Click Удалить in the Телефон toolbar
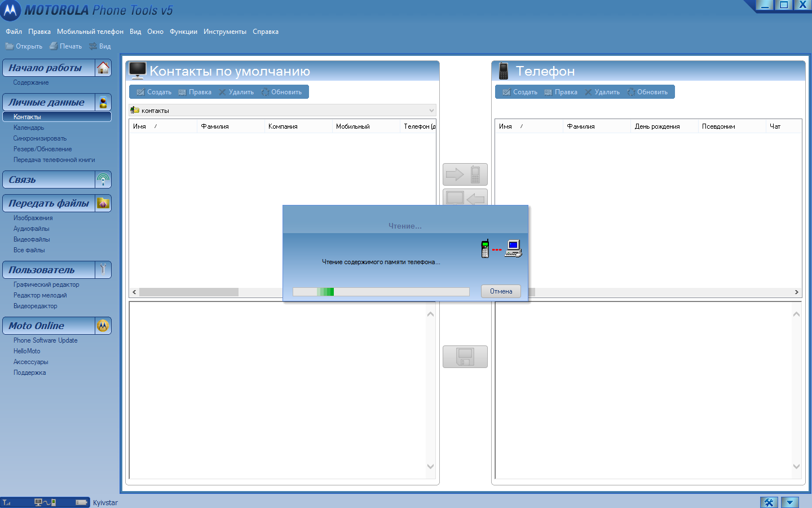Image resolution: width=812 pixels, height=508 pixels. click(602, 92)
